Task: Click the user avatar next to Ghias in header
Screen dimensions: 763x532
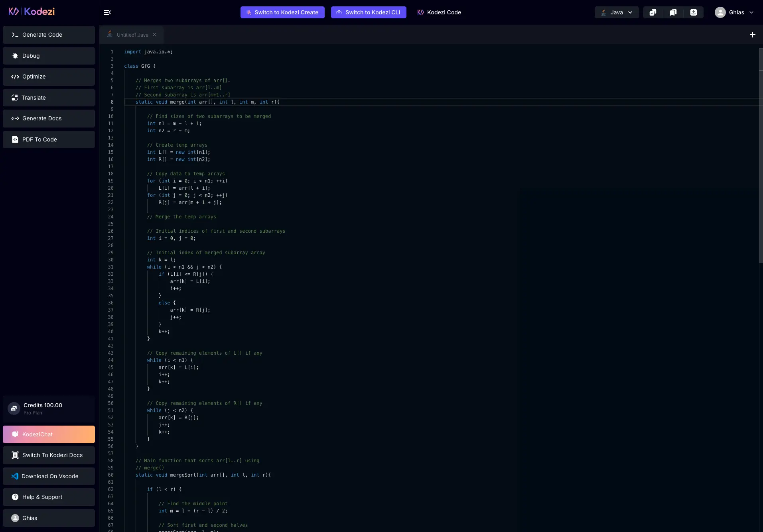Action: (720, 12)
